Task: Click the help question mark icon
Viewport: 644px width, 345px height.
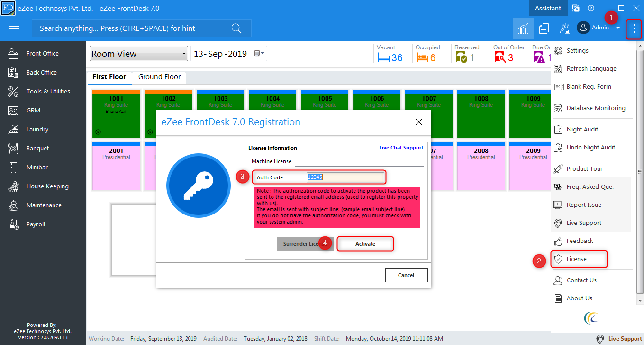Action: tap(590, 8)
